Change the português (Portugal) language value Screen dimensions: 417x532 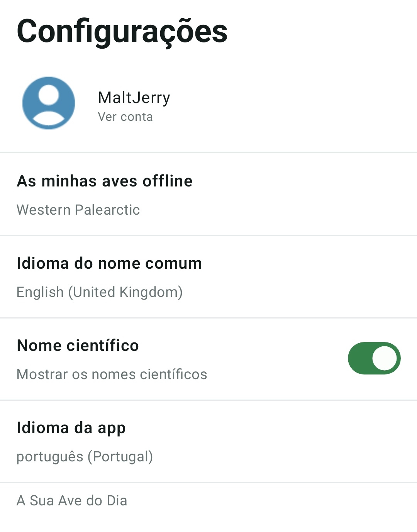pyautogui.click(x=85, y=457)
